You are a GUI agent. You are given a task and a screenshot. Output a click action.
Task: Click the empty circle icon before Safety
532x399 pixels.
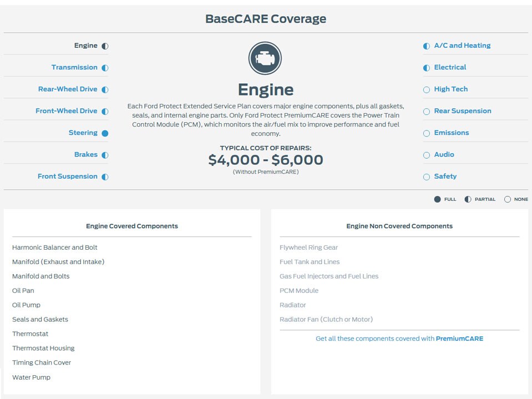(x=427, y=177)
